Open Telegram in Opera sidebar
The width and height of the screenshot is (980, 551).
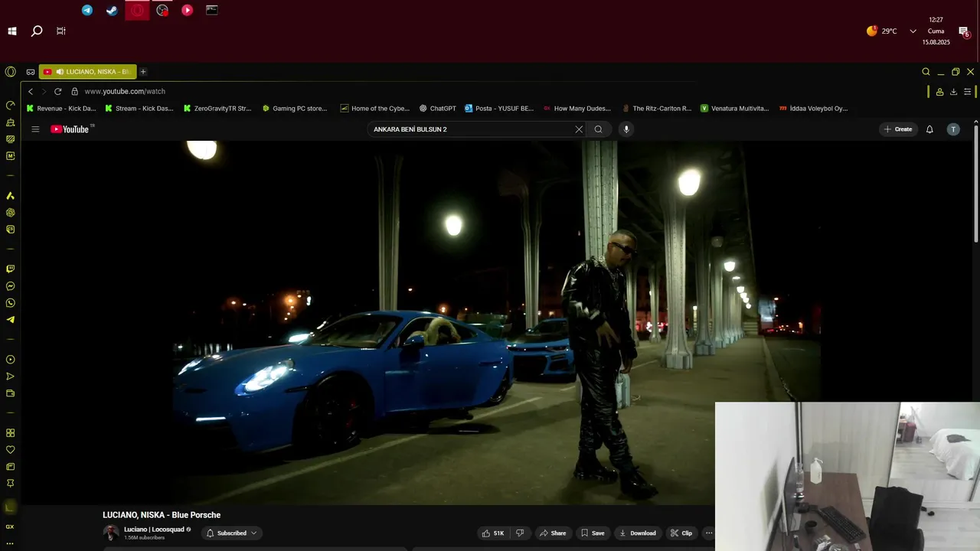[10, 320]
